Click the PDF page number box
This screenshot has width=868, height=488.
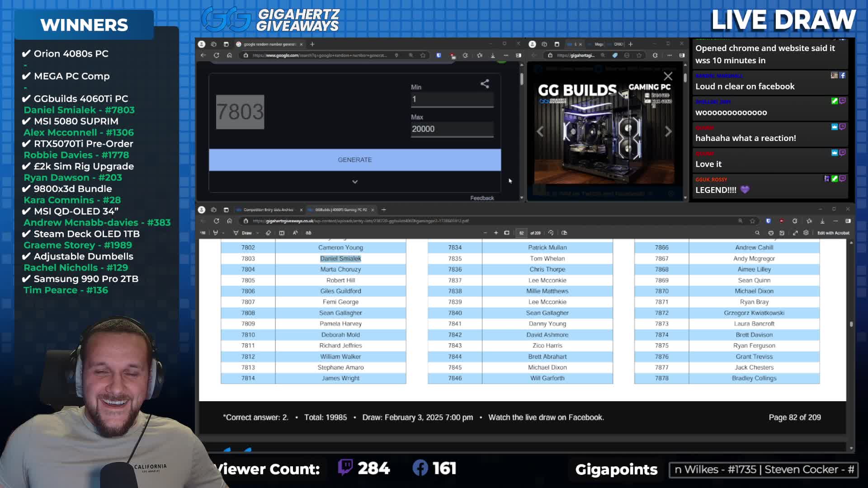(x=521, y=233)
